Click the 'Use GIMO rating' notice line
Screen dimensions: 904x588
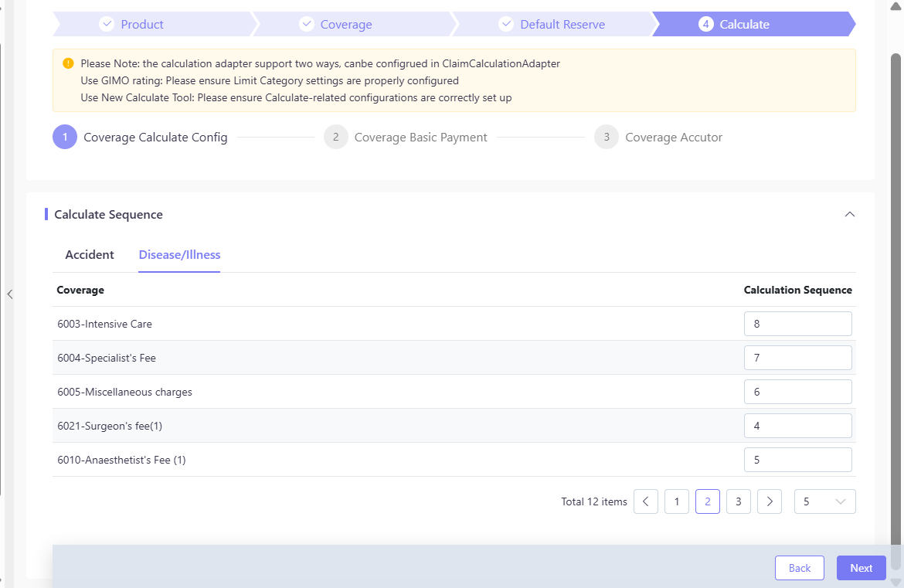[270, 80]
